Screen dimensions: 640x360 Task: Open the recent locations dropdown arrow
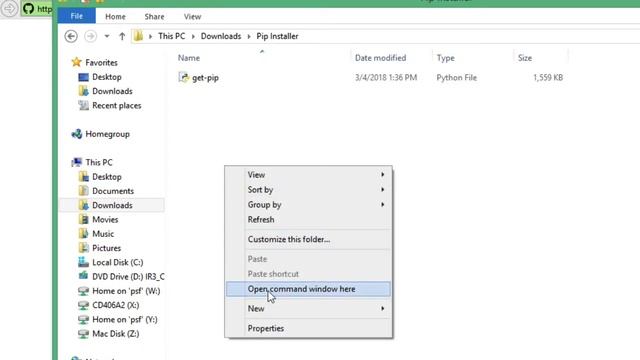click(107, 36)
